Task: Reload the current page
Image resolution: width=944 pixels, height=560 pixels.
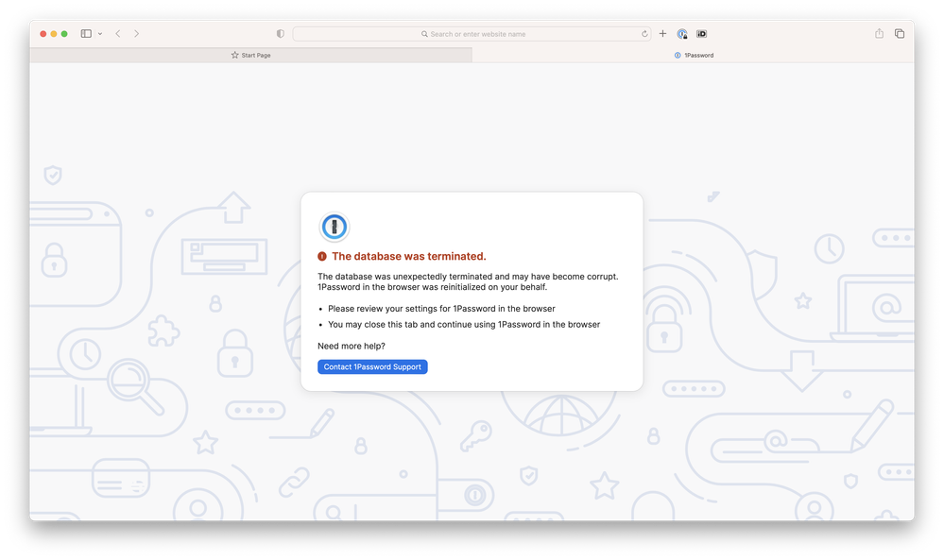Action: [x=644, y=34]
